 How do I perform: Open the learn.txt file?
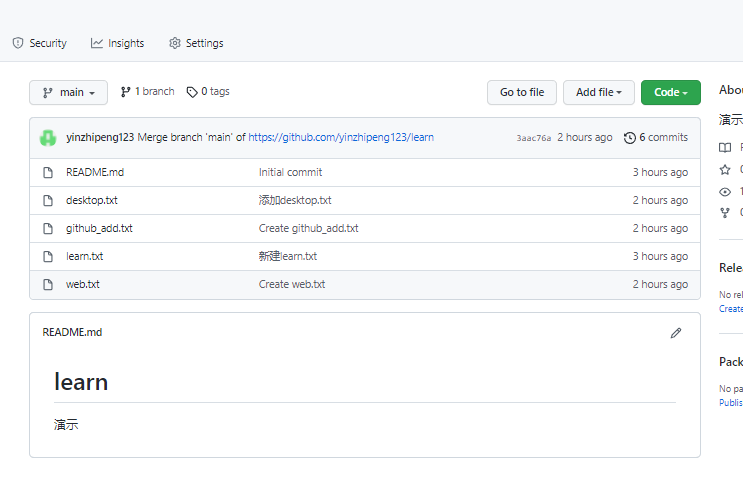coord(84,256)
